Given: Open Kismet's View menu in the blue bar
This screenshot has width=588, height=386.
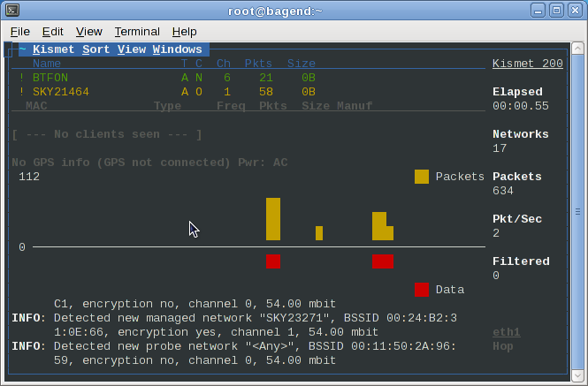Looking at the screenshot, I should click(131, 49).
